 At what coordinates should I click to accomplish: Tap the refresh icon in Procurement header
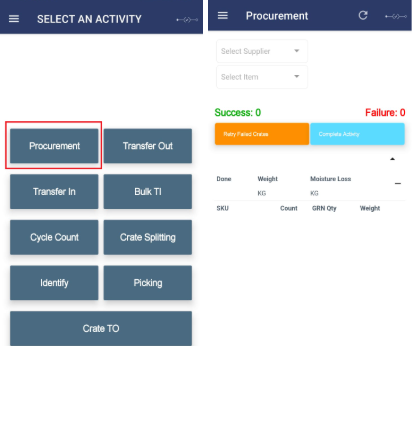(363, 15)
